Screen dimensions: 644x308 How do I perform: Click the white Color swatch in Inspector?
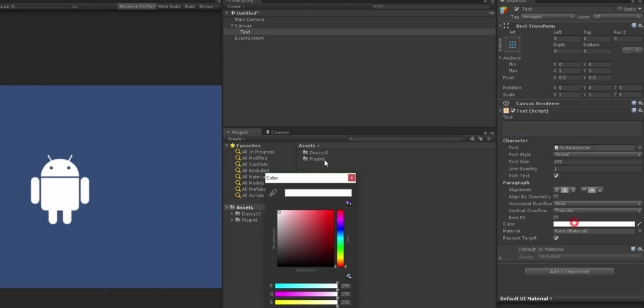click(x=594, y=224)
